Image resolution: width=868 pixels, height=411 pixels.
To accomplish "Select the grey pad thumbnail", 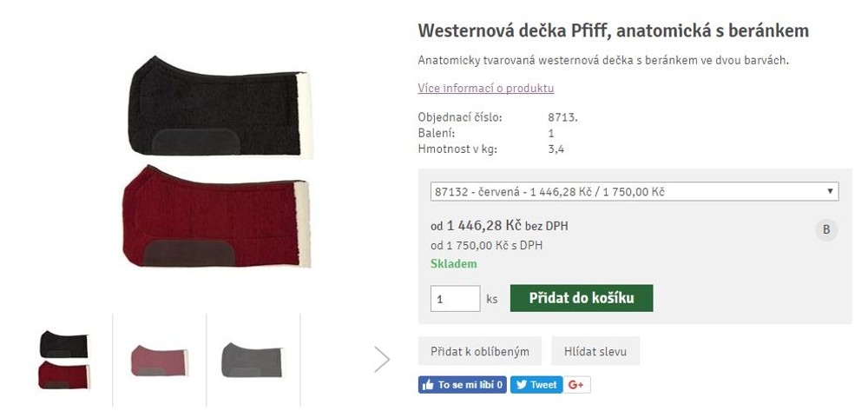I will [x=252, y=360].
